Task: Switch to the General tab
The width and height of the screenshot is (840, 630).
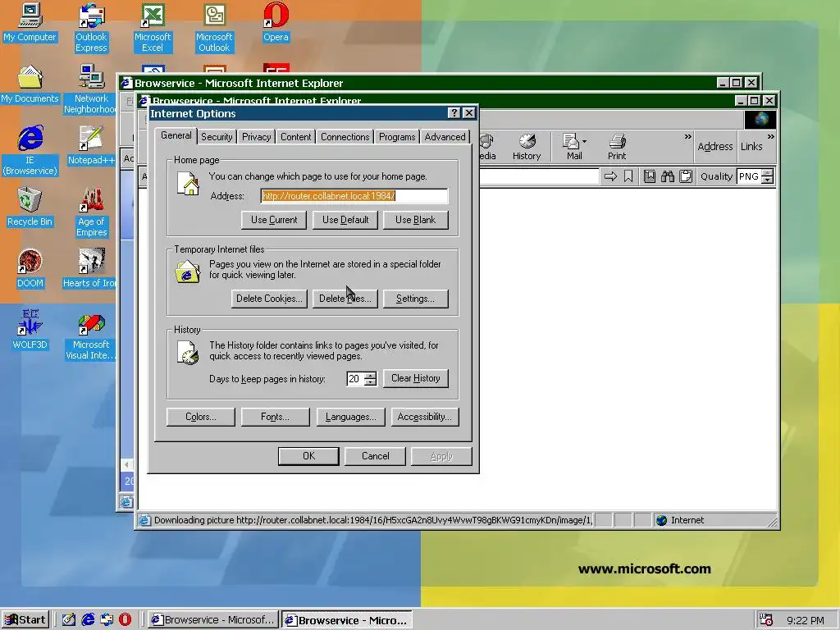Action: pyautogui.click(x=176, y=135)
